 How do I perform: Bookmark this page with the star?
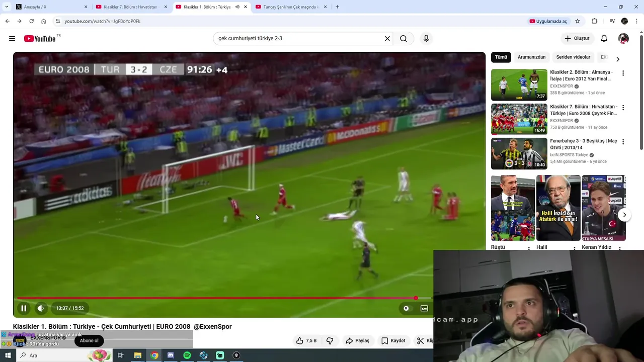(578, 21)
